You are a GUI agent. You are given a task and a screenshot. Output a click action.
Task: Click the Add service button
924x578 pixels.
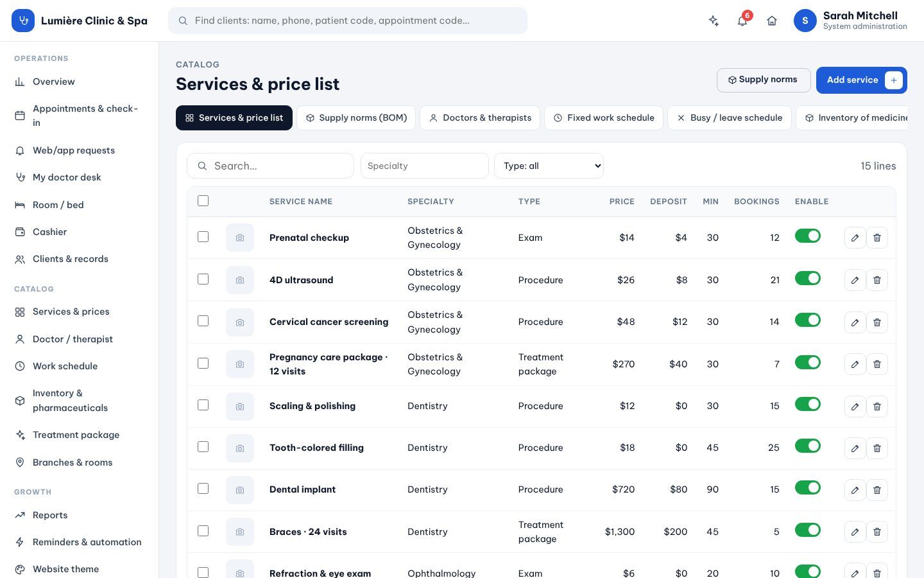[x=862, y=80]
